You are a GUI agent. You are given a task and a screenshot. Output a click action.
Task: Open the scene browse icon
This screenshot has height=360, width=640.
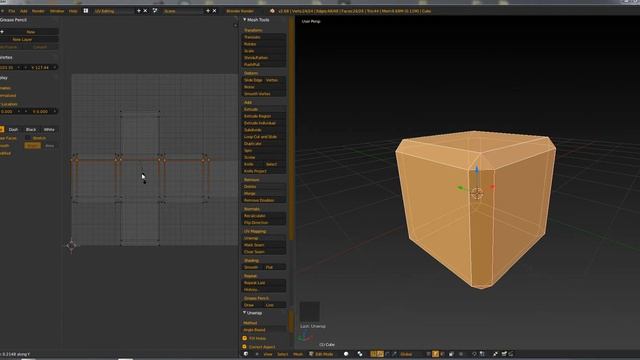pos(155,11)
